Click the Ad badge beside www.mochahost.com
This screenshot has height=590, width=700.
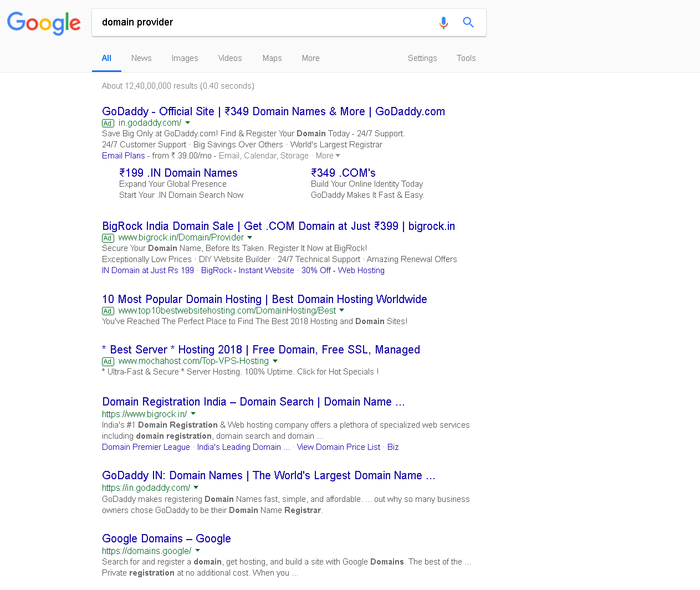[x=108, y=362]
